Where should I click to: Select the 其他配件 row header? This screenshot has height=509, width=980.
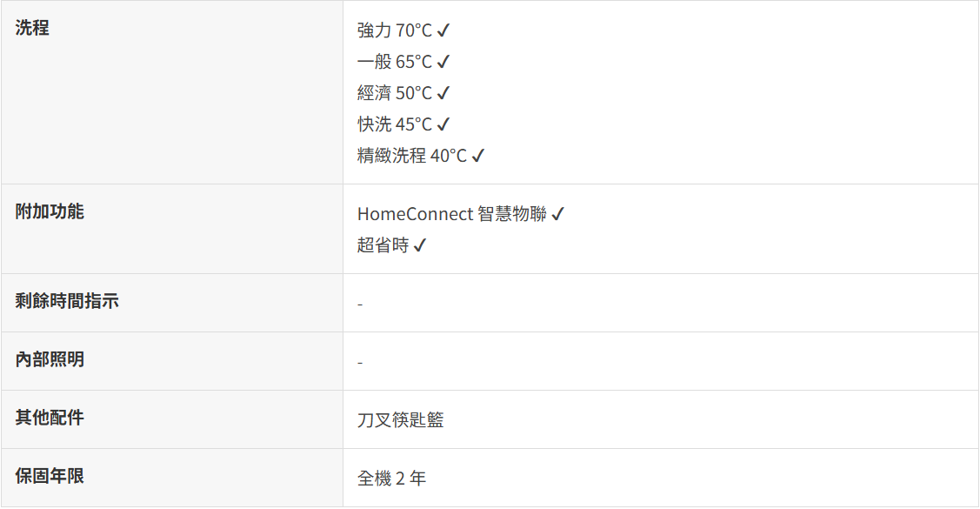click(50, 418)
